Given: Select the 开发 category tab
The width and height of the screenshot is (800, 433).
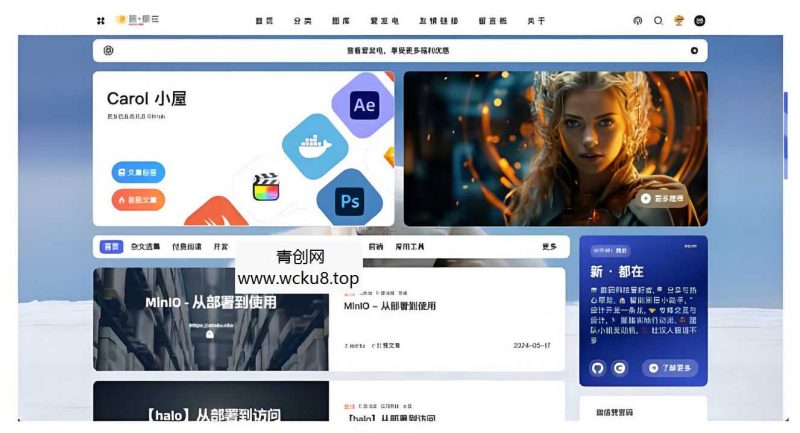Looking at the screenshot, I should pyautogui.click(x=220, y=247).
